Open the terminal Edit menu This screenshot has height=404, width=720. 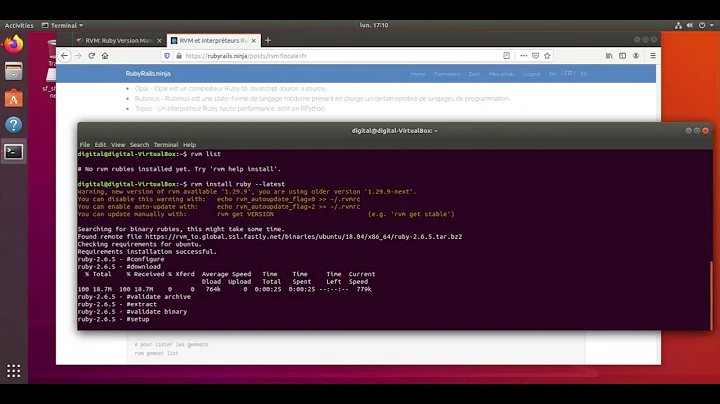coord(100,145)
